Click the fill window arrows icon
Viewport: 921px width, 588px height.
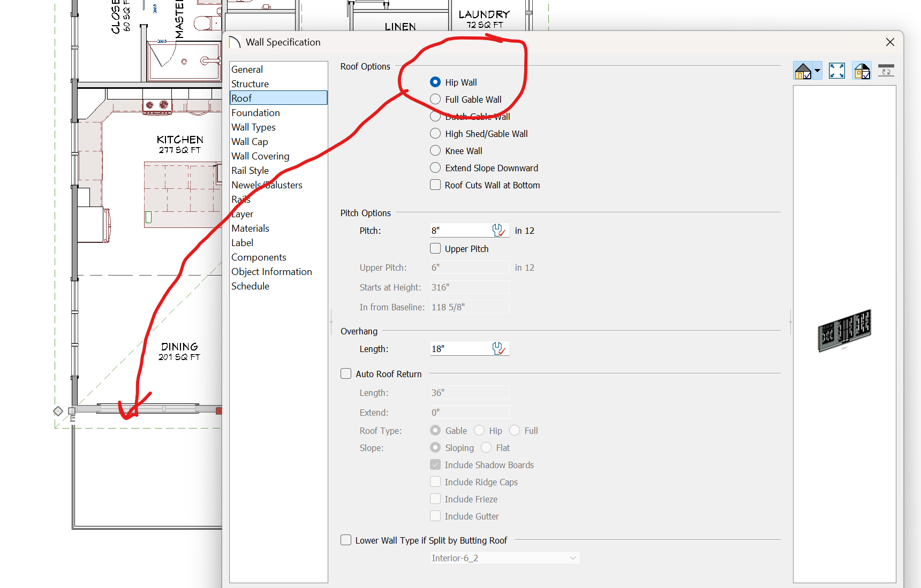[x=836, y=71]
